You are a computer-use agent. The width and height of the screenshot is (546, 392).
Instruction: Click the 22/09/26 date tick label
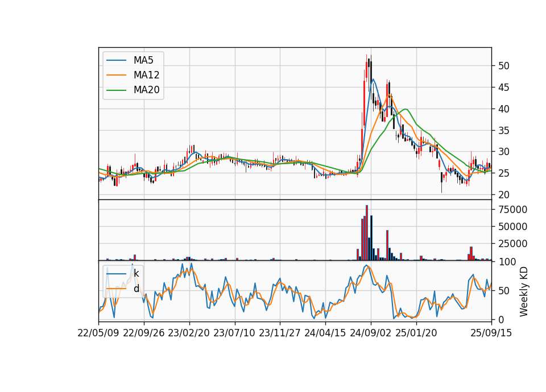144,333
